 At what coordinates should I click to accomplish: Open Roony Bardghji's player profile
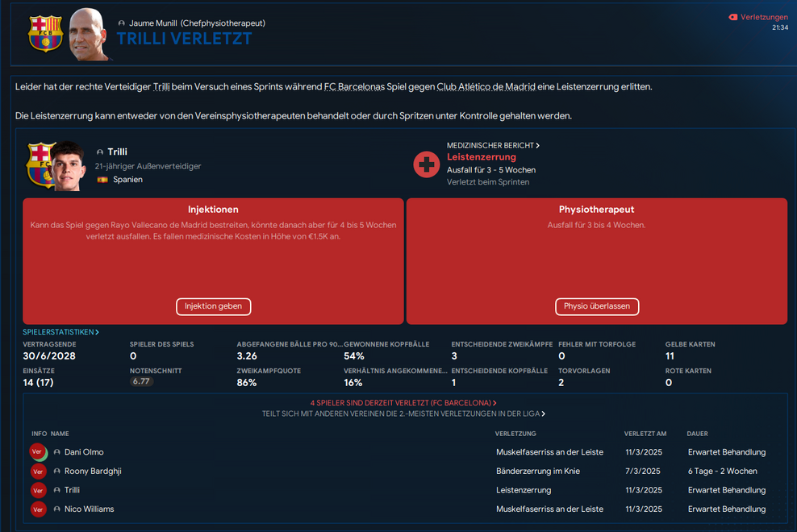click(93, 472)
